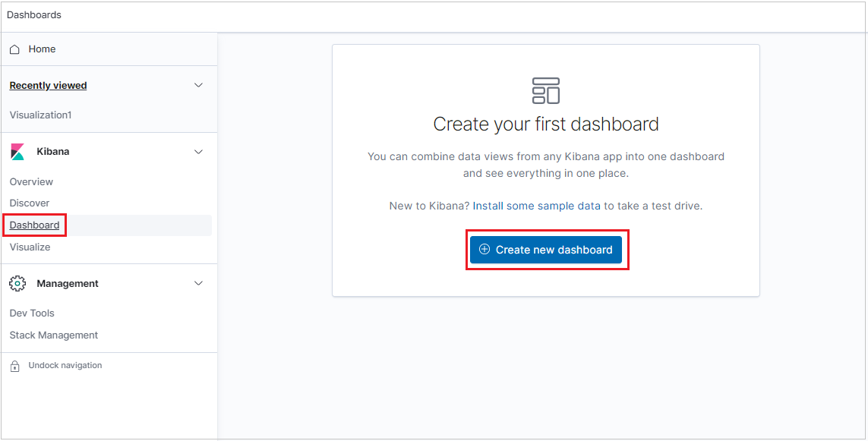
Task: Collapse the Management navigation group
Action: tap(198, 283)
